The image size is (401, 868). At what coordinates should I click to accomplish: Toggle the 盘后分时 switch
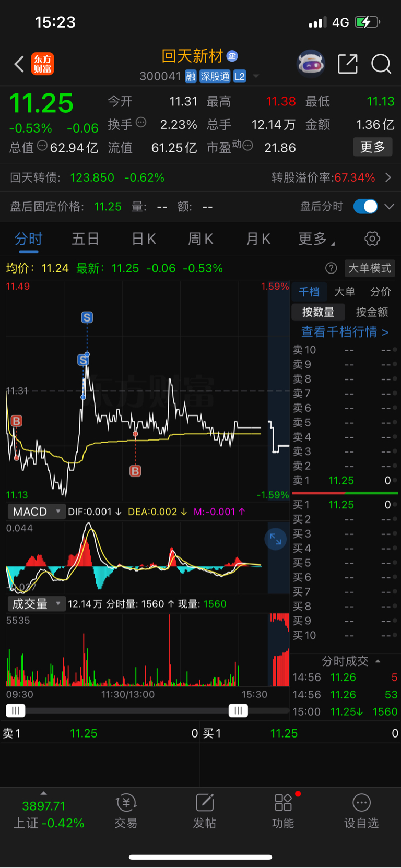(x=365, y=207)
